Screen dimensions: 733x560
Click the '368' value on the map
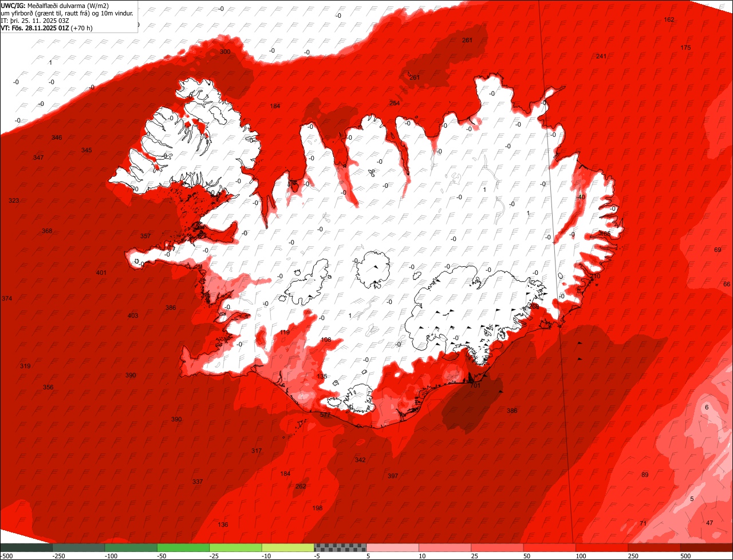pos(47,231)
